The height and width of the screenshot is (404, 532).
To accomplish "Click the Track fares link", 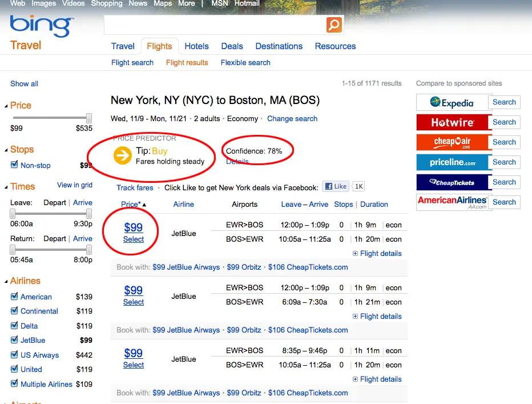I will tap(135, 187).
